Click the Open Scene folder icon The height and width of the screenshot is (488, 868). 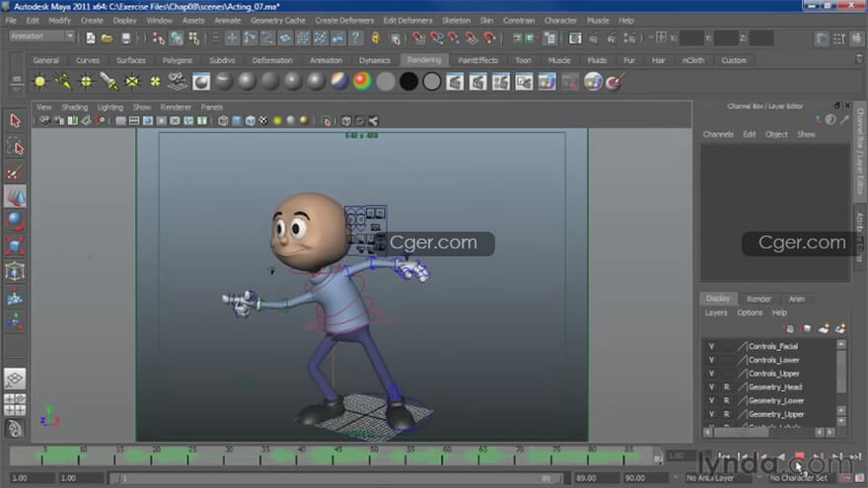pyautogui.click(x=108, y=38)
